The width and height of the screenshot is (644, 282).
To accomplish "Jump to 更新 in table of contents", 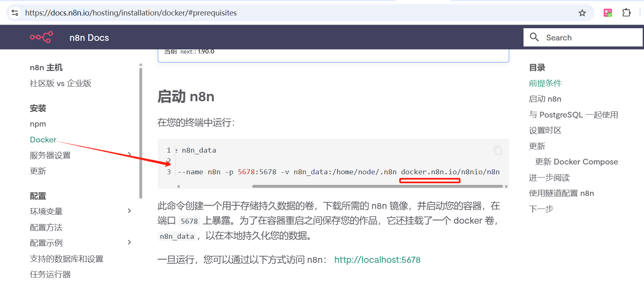I will point(537,146).
